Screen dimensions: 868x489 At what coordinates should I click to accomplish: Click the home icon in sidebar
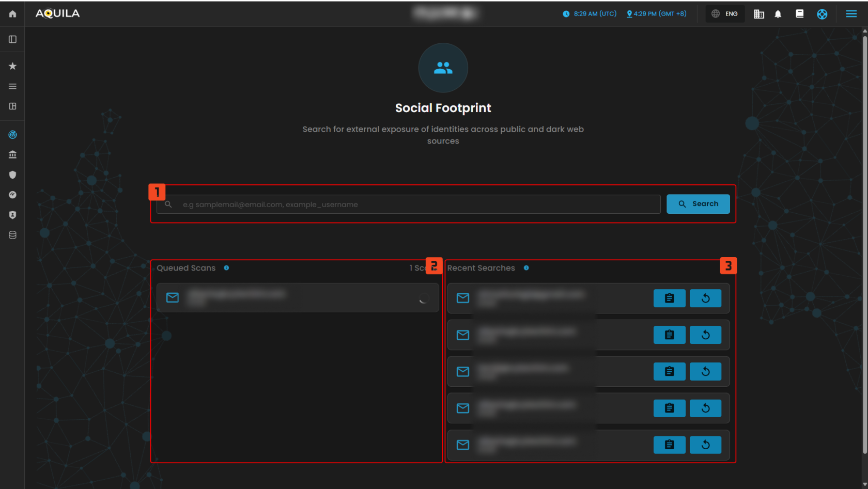pos(12,14)
